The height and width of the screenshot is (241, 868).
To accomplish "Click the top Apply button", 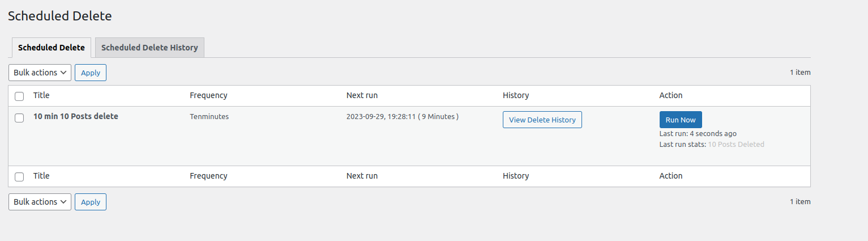I will [x=91, y=73].
